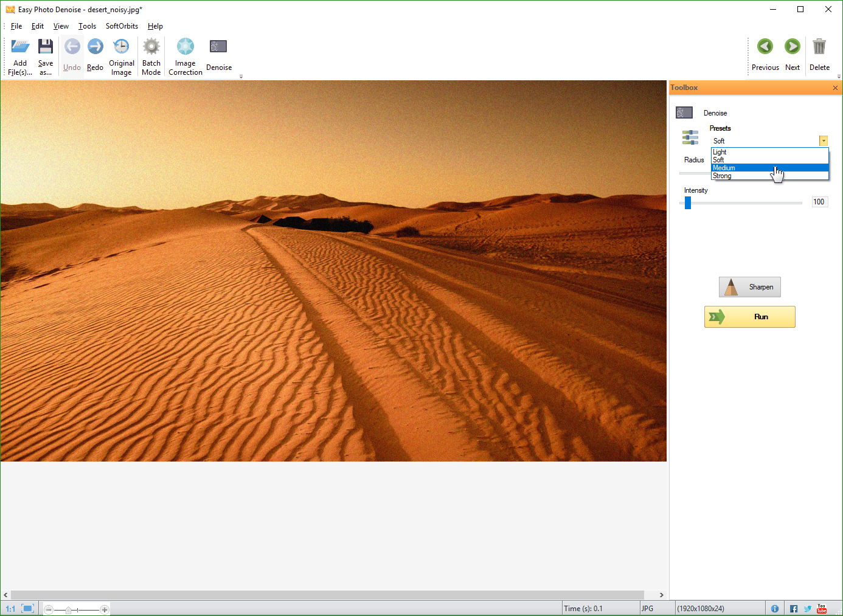Go to the Previous image
The height and width of the screenshot is (616, 843).
coord(765,55)
